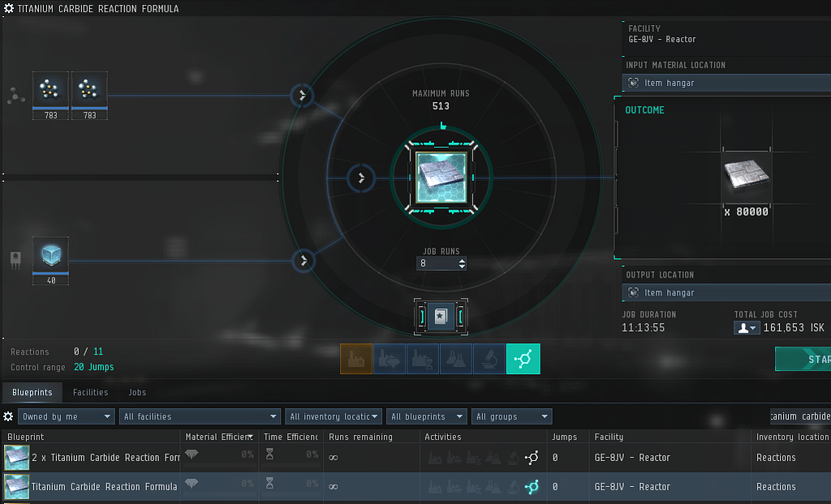Increase job runs with the up arrow

(x=462, y=261)
